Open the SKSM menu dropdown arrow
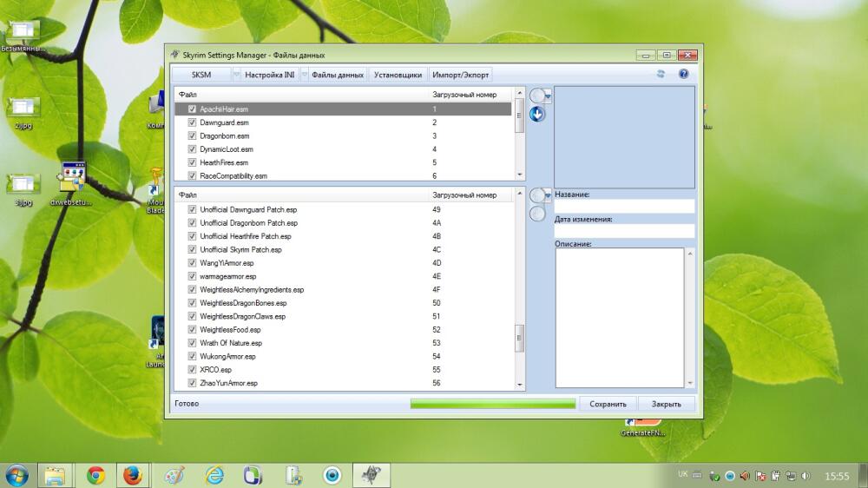The image size is (868, 488). [236, 74]
